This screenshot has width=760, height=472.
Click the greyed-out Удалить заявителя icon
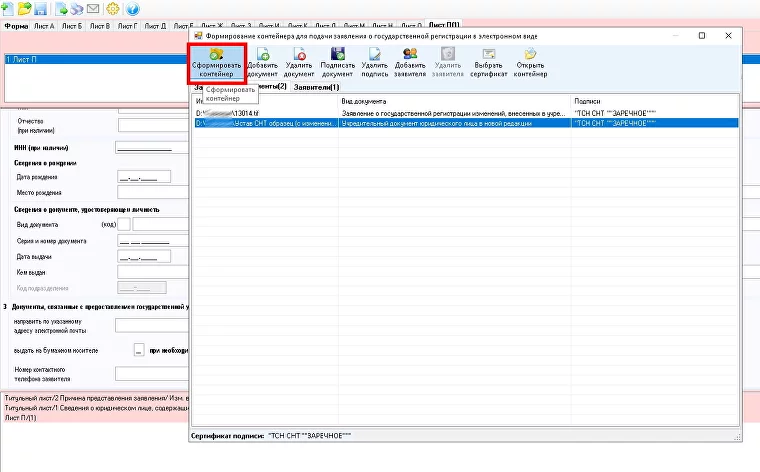click(448, 63)
